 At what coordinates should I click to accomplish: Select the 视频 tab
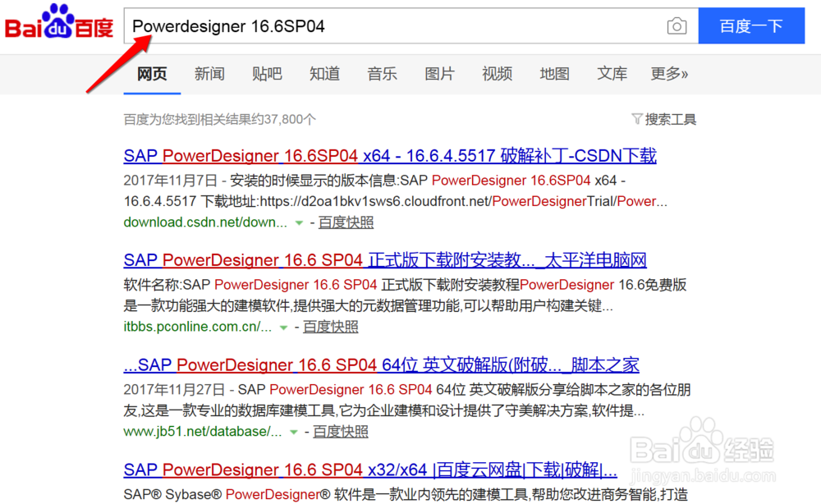tap(498, 74)
